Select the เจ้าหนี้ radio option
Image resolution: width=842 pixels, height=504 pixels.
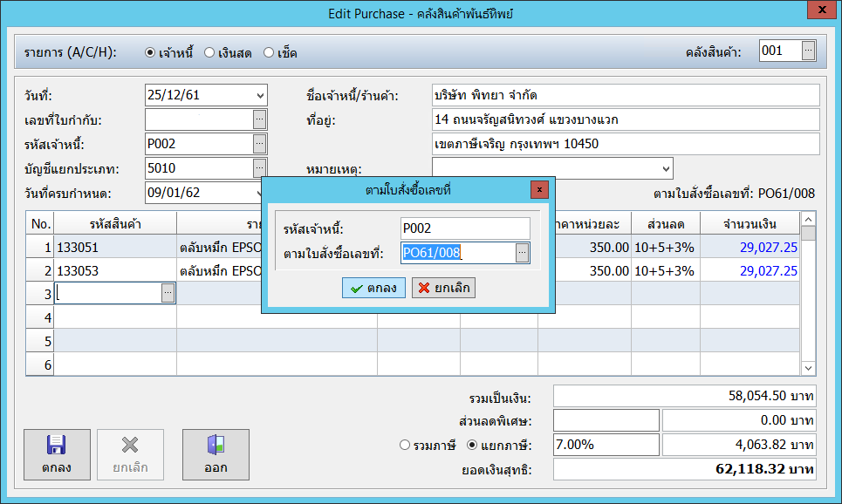[x=150, y=53]
